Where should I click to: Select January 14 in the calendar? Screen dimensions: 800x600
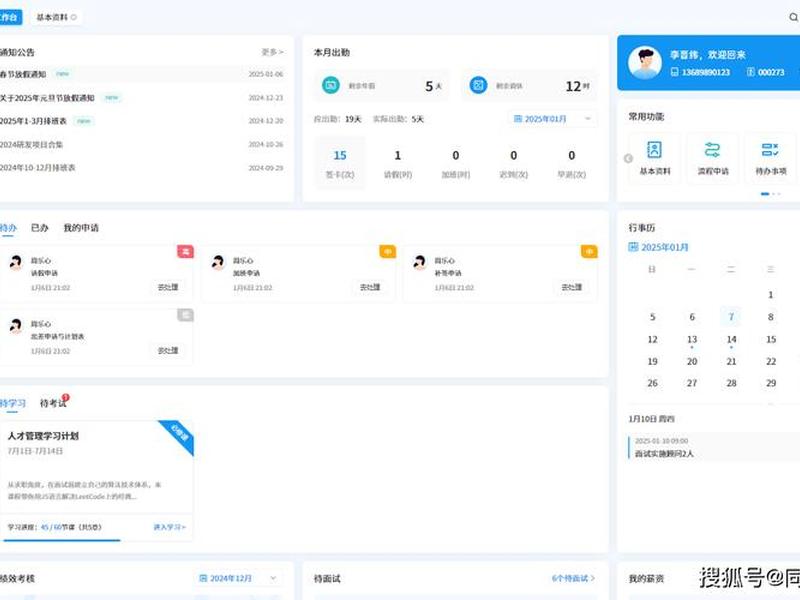click(x=731, y=339)
